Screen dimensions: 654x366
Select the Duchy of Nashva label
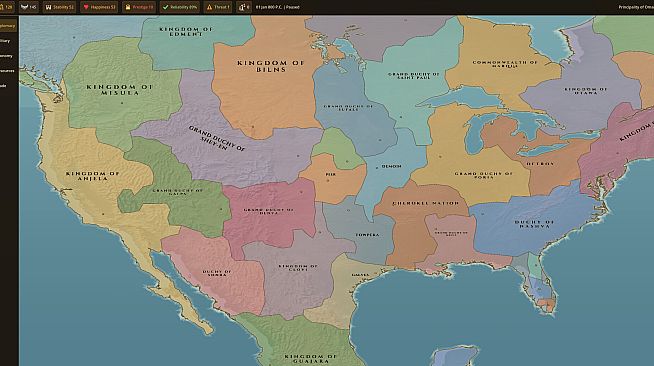534,224
